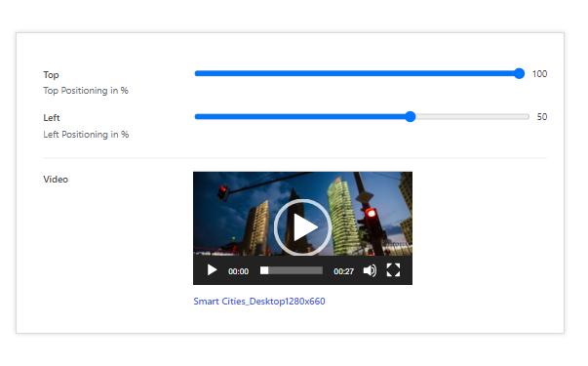The width and height of the screenshot is (588, 366).
Task: Click the Top positioning slider handle
Action: (519, 73)
